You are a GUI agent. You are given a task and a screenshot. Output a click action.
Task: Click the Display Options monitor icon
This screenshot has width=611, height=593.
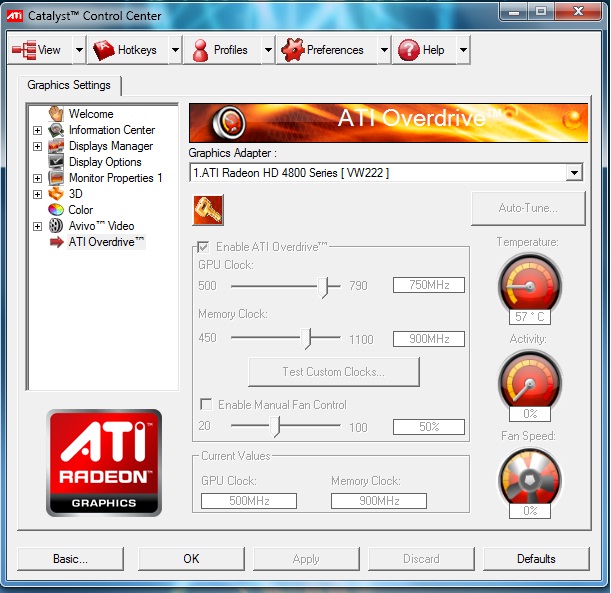[56, 162]
